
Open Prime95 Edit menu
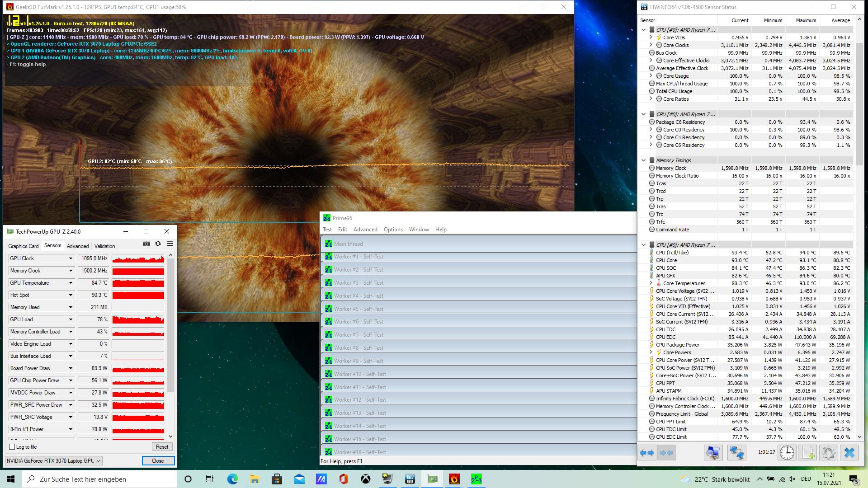(343, 230)
